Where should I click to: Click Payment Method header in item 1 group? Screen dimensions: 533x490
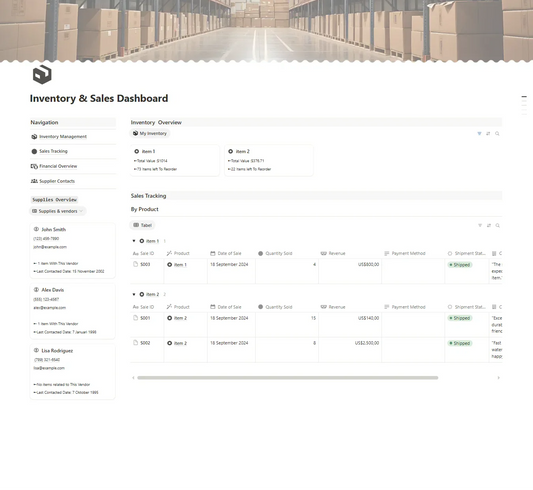[413, 253]
